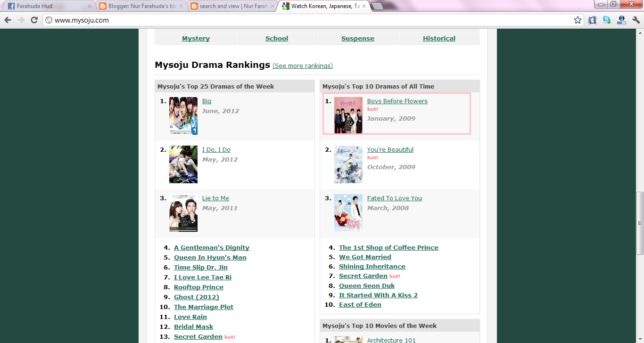Click the Fated To Love You title link

(395, 198)
